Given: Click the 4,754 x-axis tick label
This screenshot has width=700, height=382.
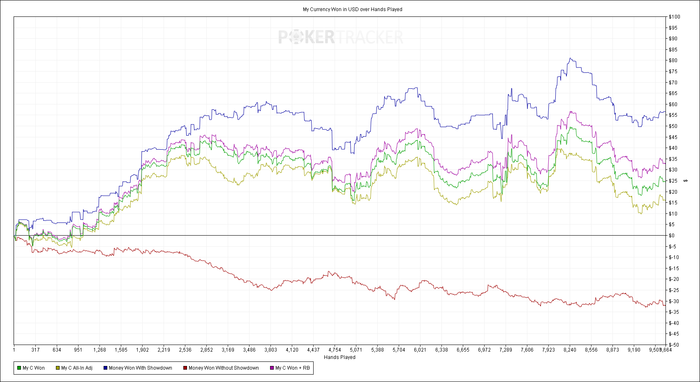Looking at the screenshot, I should [334, 350].
